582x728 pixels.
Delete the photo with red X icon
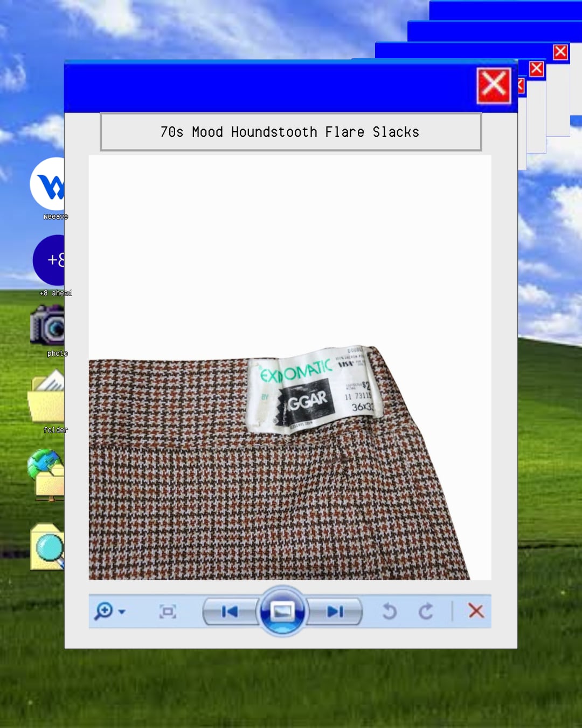[476, 611]
